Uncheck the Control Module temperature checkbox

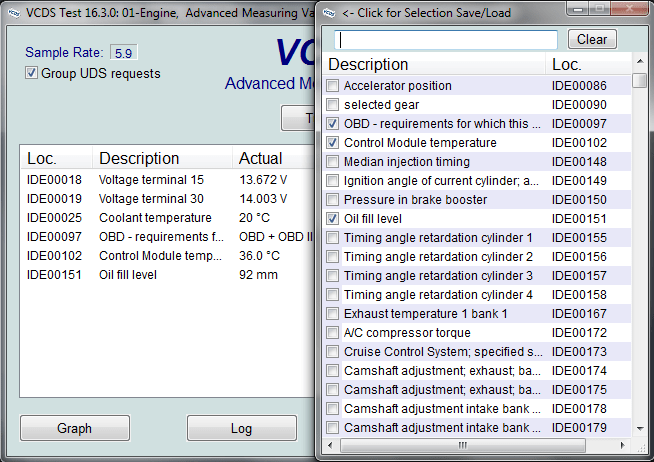(x=332, y=143)
